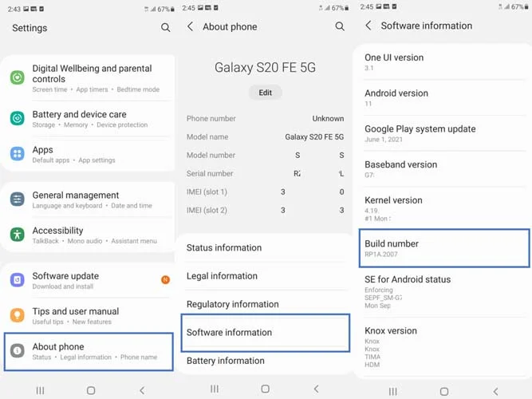Viewport: 532px width, 399px height.
Task: Tap the Galaxy S20 FE 5G device title
Action: tap(265, 68)
